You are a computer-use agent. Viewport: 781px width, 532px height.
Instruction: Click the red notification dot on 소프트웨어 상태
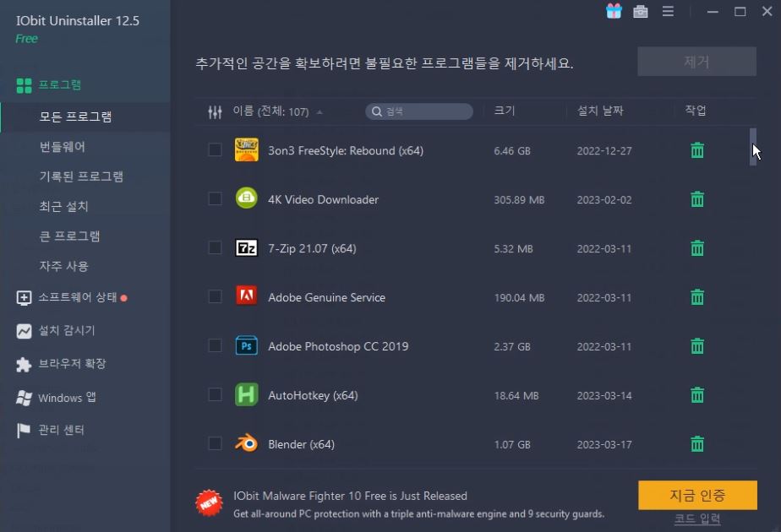(x=124, y=298)
